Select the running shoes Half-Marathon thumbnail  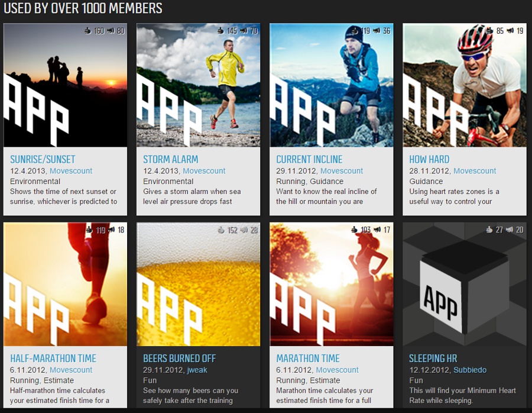(65, 284)
